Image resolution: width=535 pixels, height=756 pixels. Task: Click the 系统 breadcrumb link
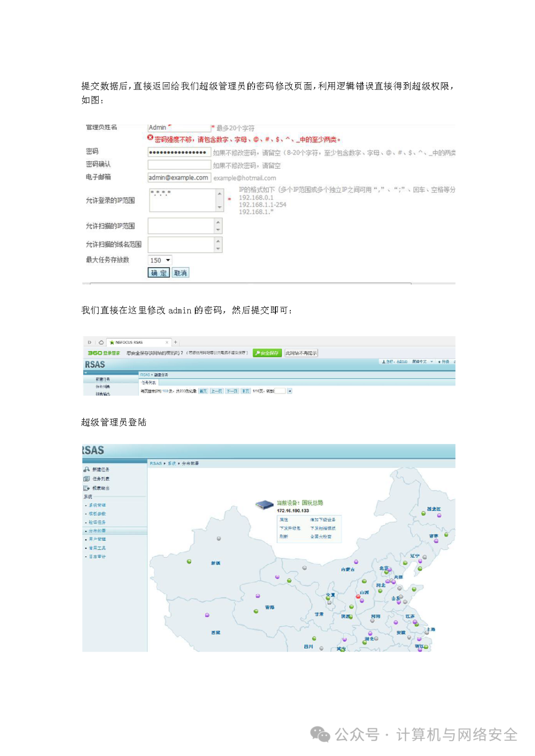click(x=172, y=463)
